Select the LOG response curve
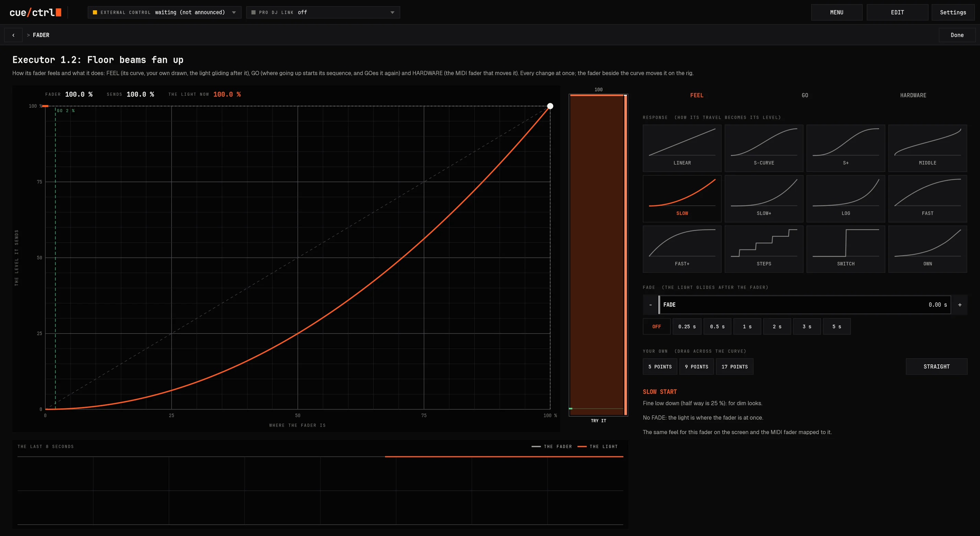The image size is (980, 536). tap(845, 199)
